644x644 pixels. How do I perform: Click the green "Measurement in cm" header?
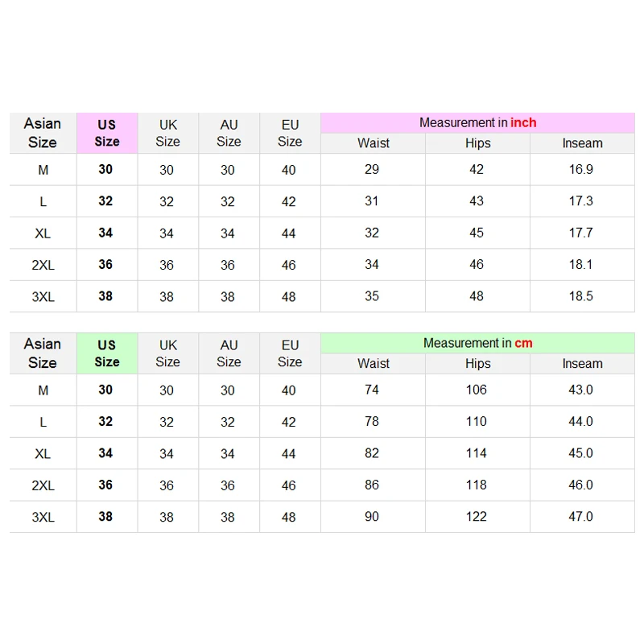pos(477,343)
